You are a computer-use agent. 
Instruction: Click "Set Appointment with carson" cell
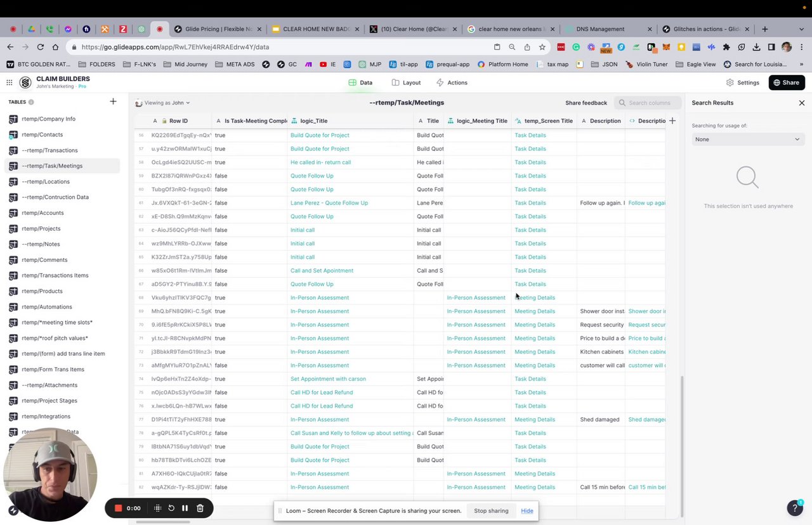tap(351, 379)
